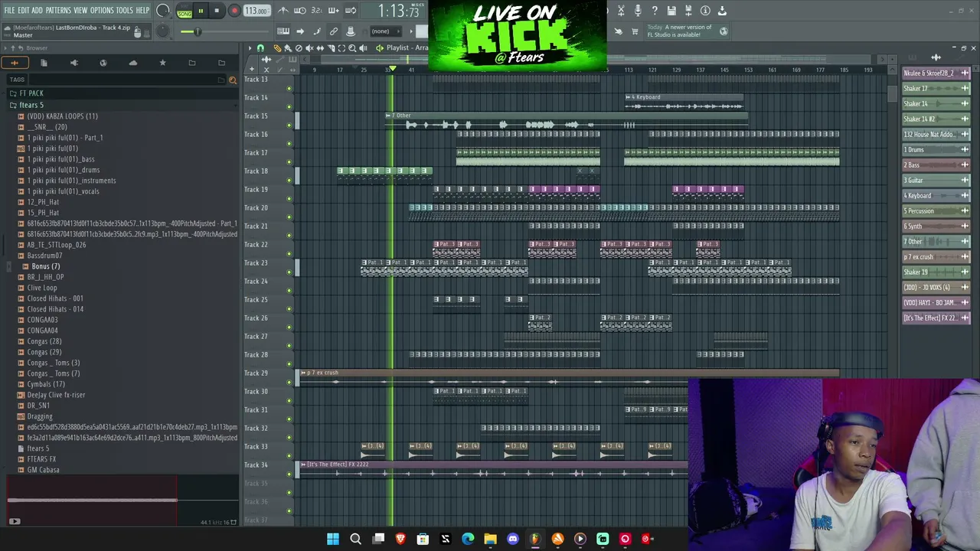Toggle the metronome icon
The height and width of the screenshot is (551, 980).
[283, 11]
